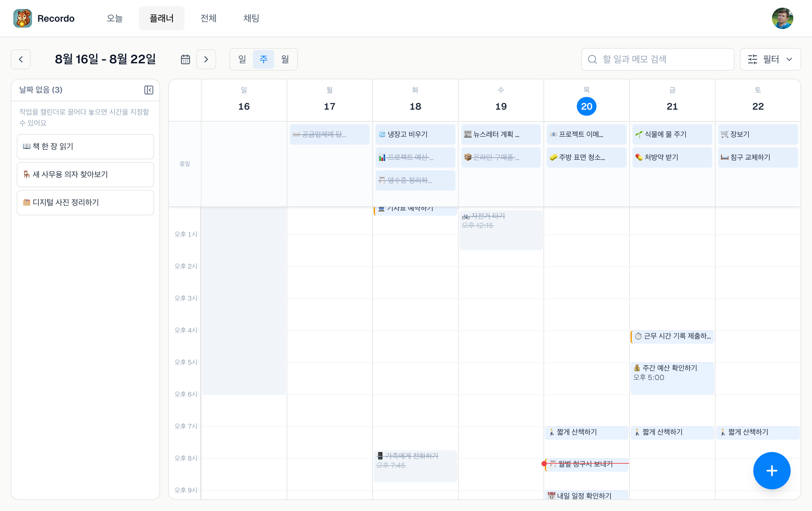Click the shopping cart icon on 장보기
812x511 pixels.
click(x=724, y=134)
